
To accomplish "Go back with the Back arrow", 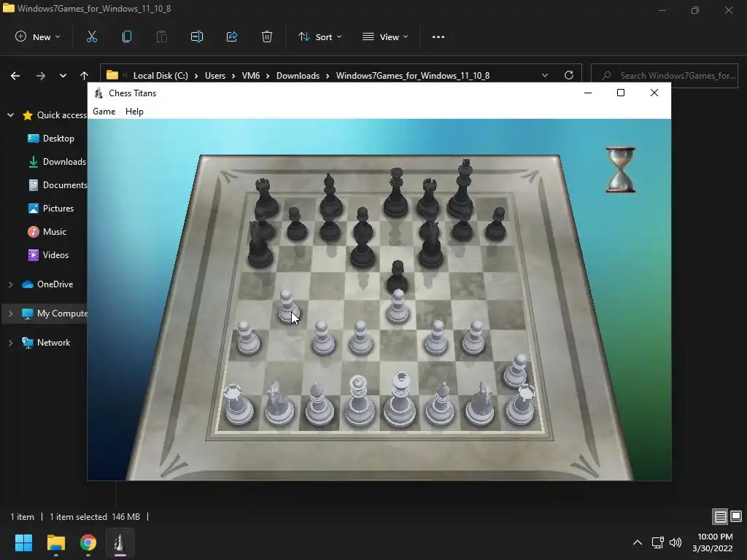I will pos(15,76).
